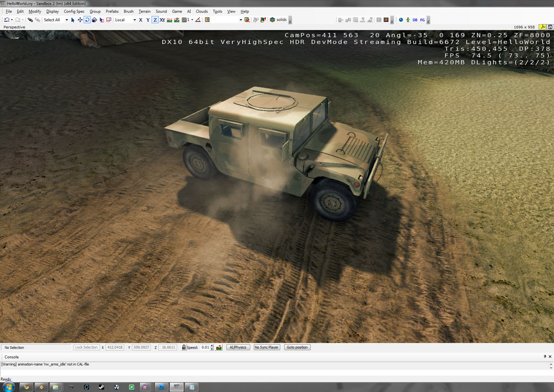The image size is (554, 392).
Task: Click the Redo arrow icon
Action: (17, 20)
